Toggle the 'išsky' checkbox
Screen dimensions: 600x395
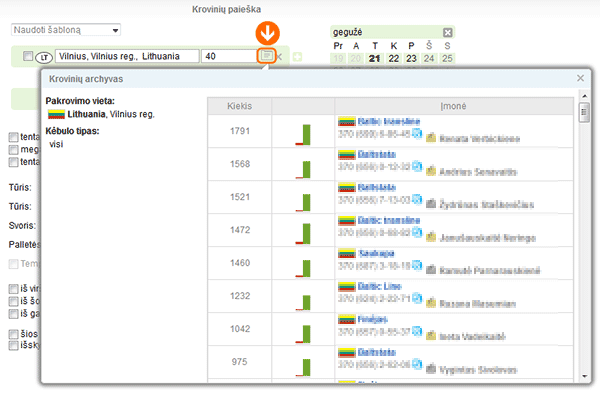[x=13, y=346]
